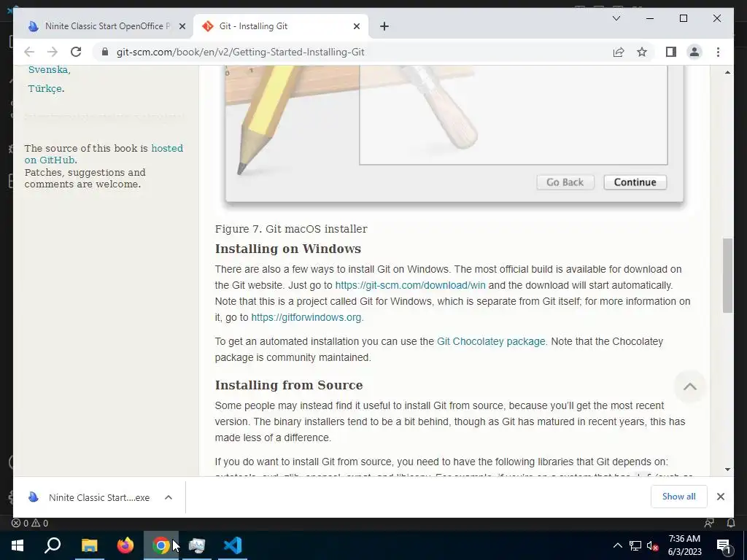Open network status tray icon
The width and height of the screenshot is (747, 560).
[x=635, y=545]
